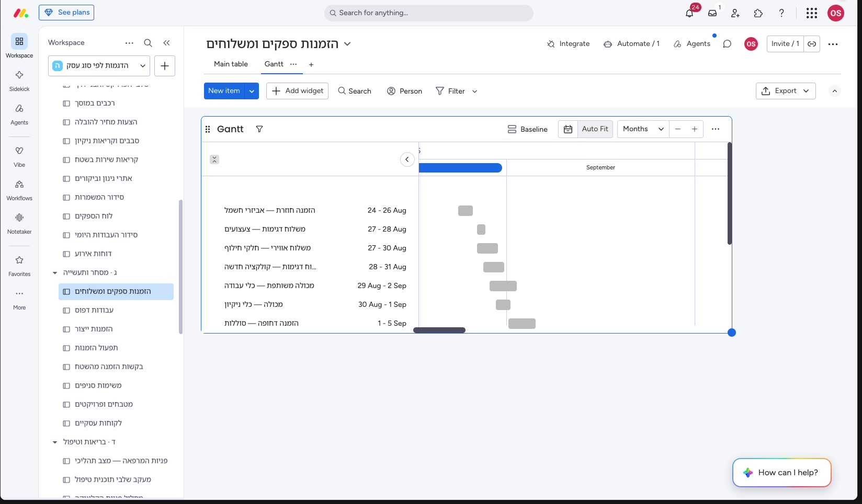Open the apps puzzle-piece icon
Screen dimensions: 862x504
(758, 13)
